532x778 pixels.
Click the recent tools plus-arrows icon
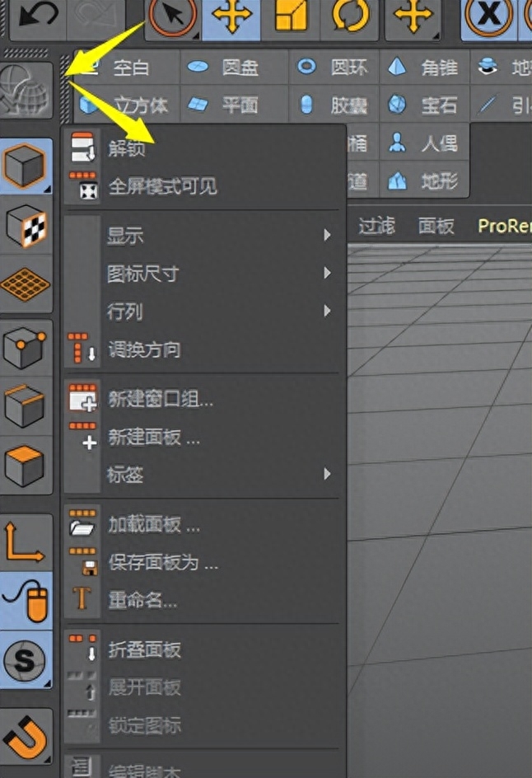413,15
